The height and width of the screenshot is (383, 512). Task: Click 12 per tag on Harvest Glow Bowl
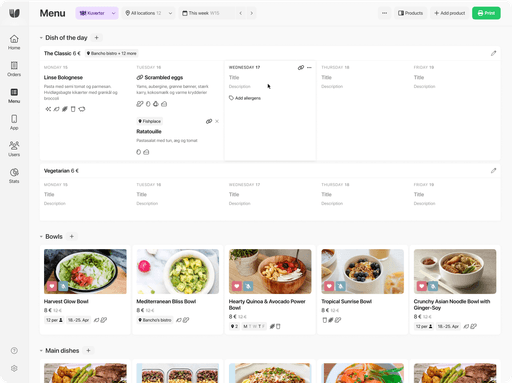(x=54, y=320)
